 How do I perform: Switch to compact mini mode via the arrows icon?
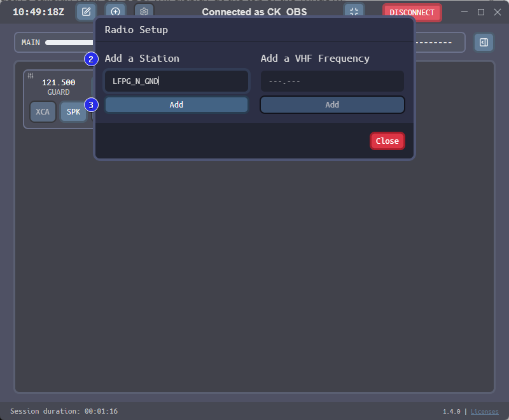354,12
